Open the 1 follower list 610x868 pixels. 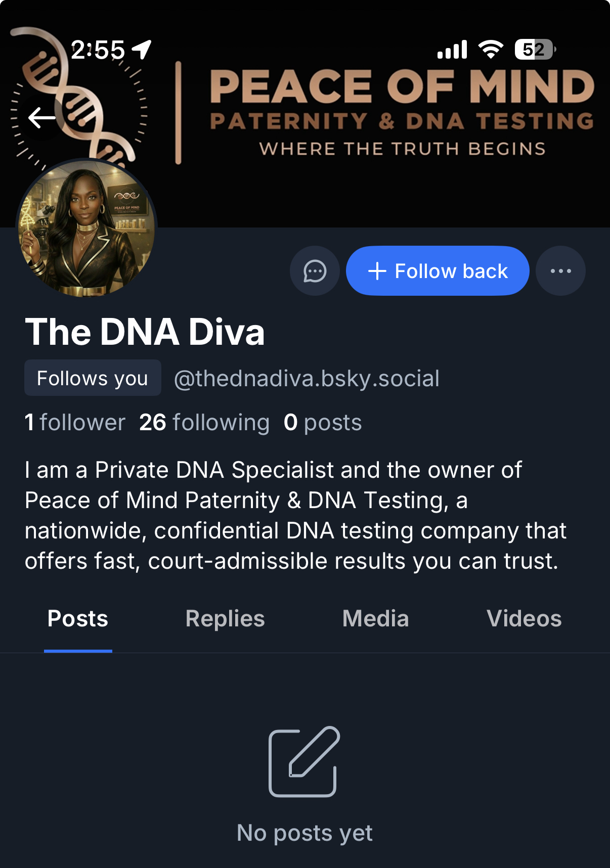(75, 423)
